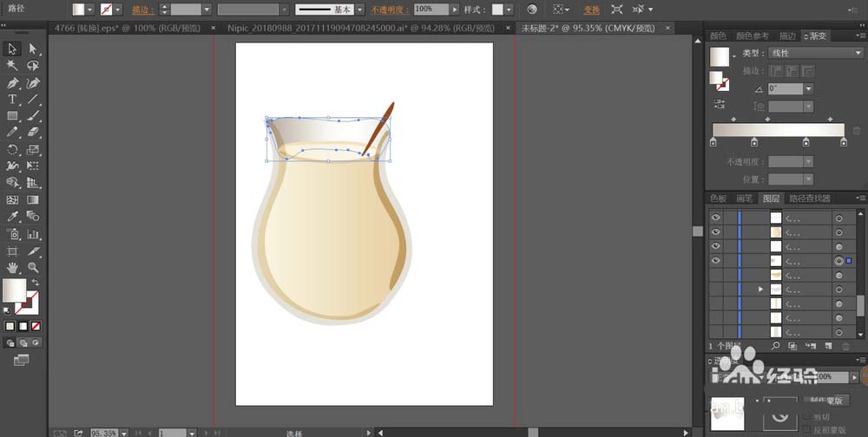Click the Recolor Artwork wheel icon
The image size is (868, 437).
pos(531,10)
